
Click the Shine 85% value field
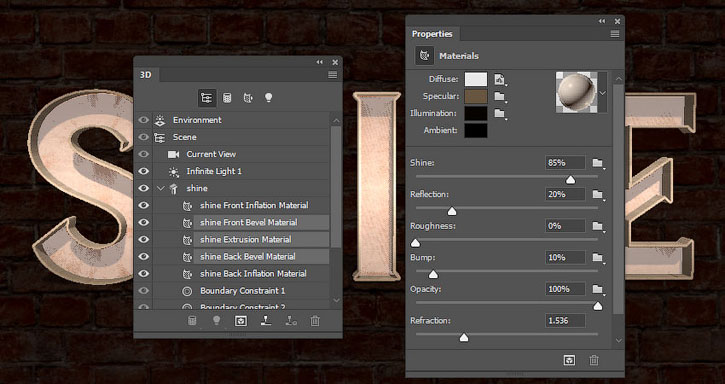tap(565, 163)
